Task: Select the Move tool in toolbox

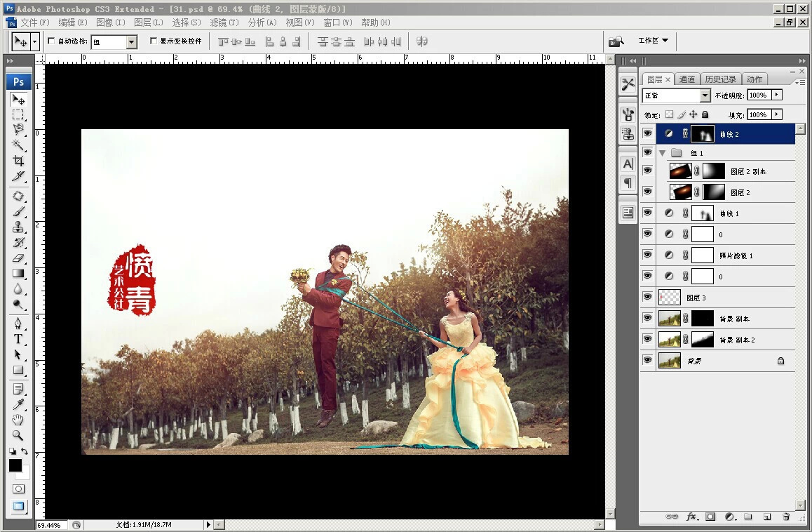Action: pos(18,99)
